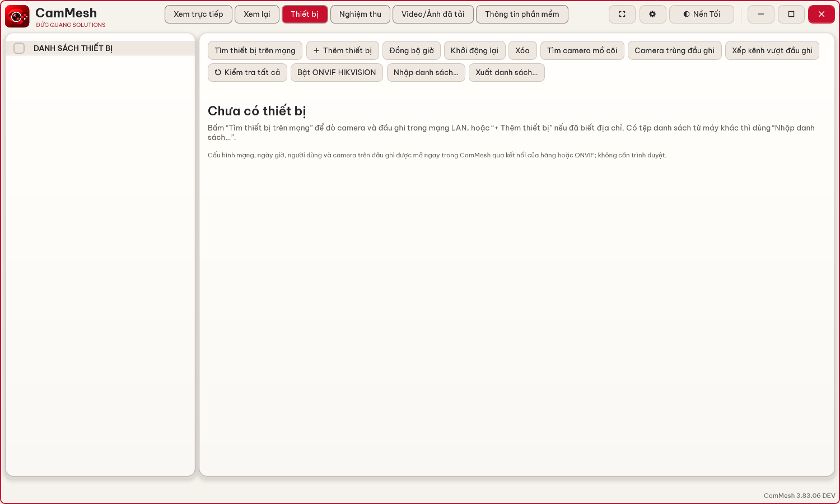The image size is (840, 504).
Task: Maximize the CamMesh window
Action: pos(791,14)
